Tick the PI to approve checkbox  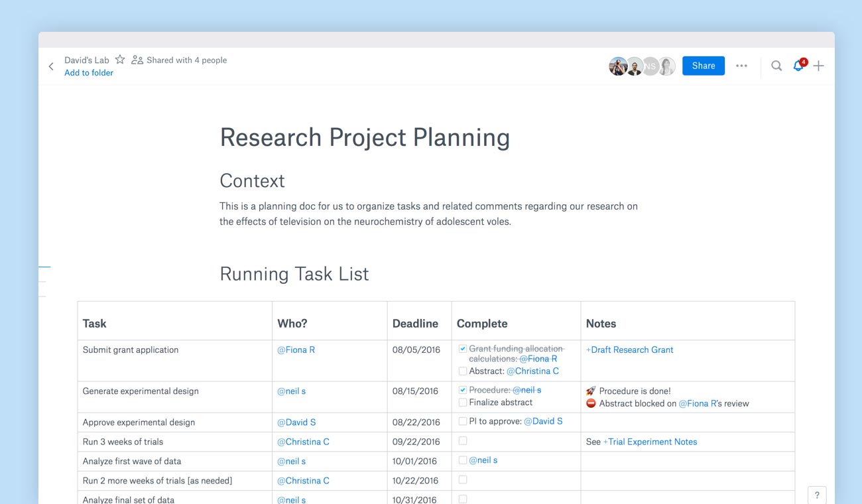point(463,421)
